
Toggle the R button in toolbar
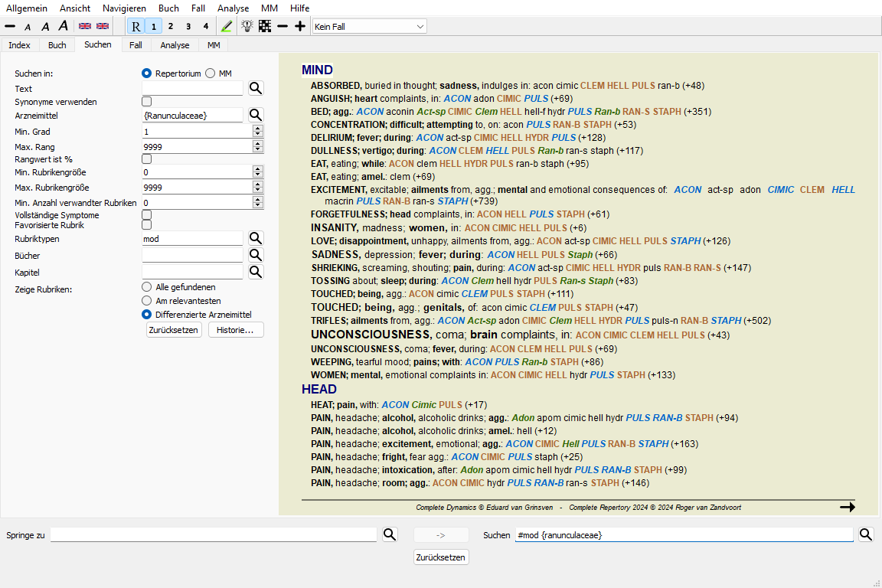point(136,26)
